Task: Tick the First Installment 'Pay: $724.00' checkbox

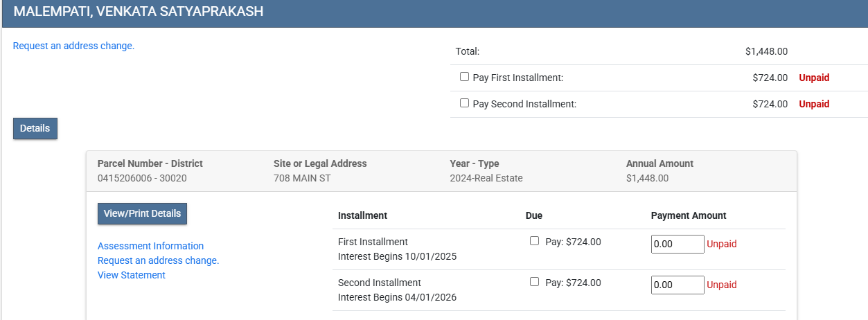Action: tap(534, 241)
